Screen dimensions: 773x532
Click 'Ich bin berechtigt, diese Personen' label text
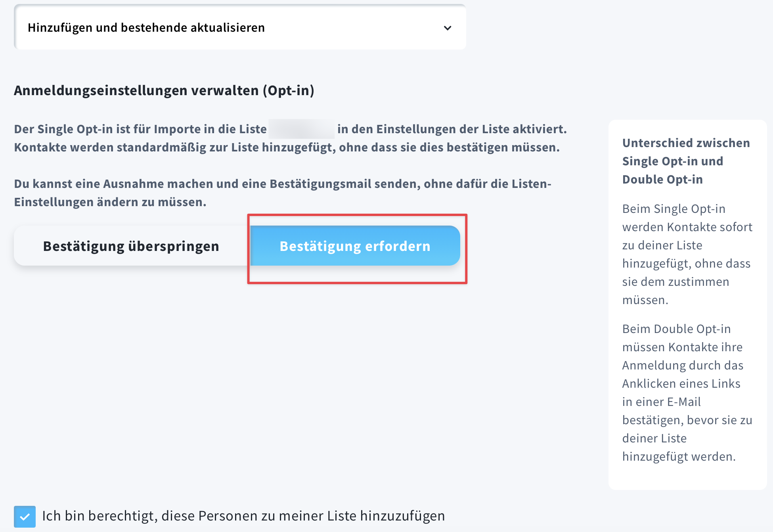243,516
